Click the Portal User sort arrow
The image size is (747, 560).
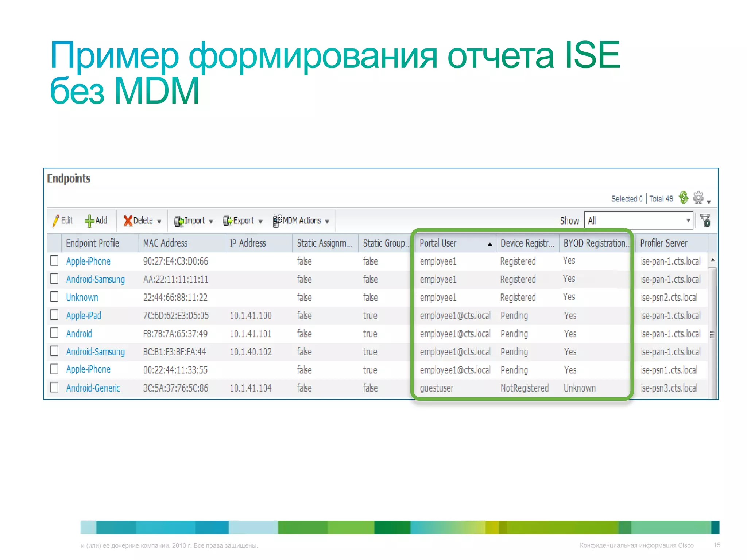coord(490,244)
